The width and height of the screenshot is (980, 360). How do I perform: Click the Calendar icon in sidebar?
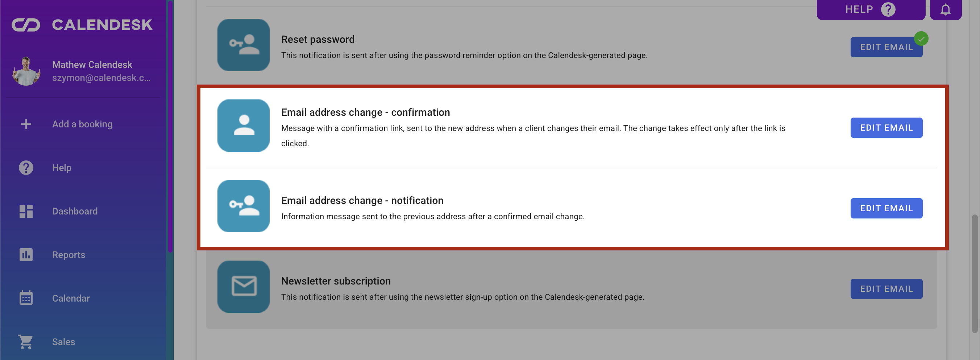click(26, 298)
